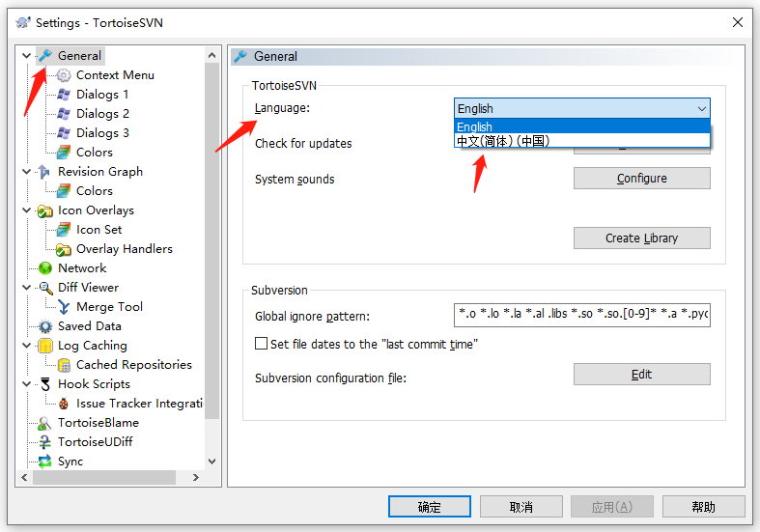
Task: Click the Saved Data gear icon
Action: pos(45,326)
